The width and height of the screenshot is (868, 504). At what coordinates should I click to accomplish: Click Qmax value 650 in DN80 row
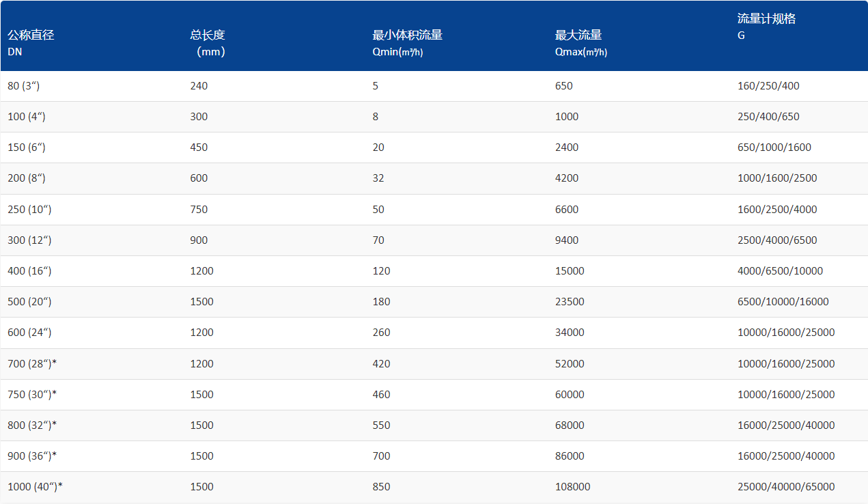click(x=564, y=86)
